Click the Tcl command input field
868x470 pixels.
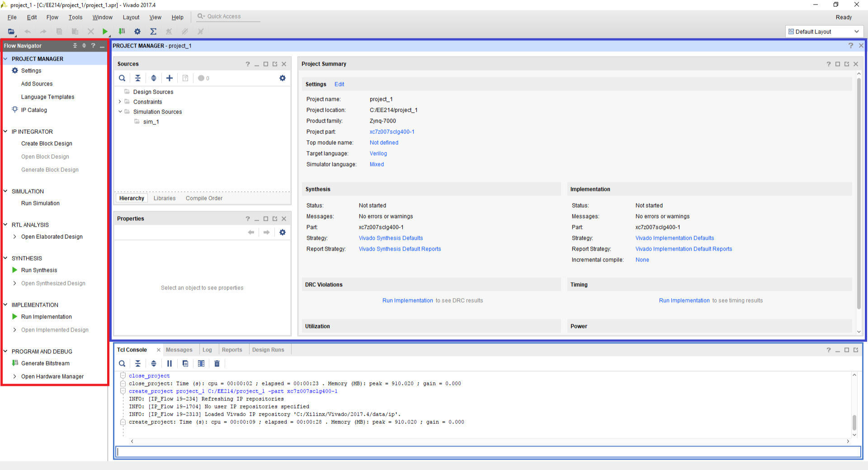[x=488, y=451]
